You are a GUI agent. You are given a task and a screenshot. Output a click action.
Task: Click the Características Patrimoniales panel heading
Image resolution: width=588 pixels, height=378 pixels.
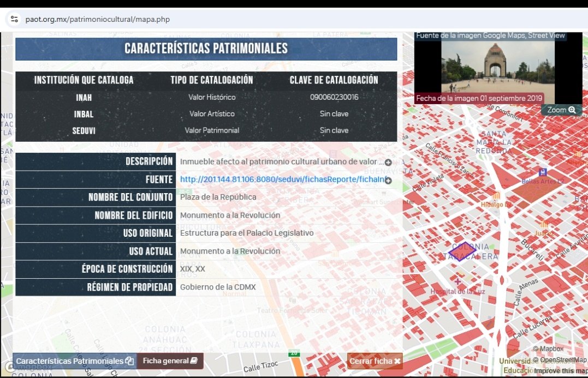pos(206,49)
